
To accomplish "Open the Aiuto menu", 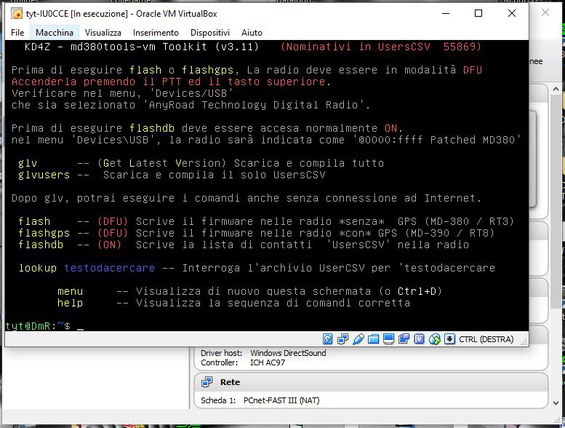I will pyautogui.click(x=252, y=32).
